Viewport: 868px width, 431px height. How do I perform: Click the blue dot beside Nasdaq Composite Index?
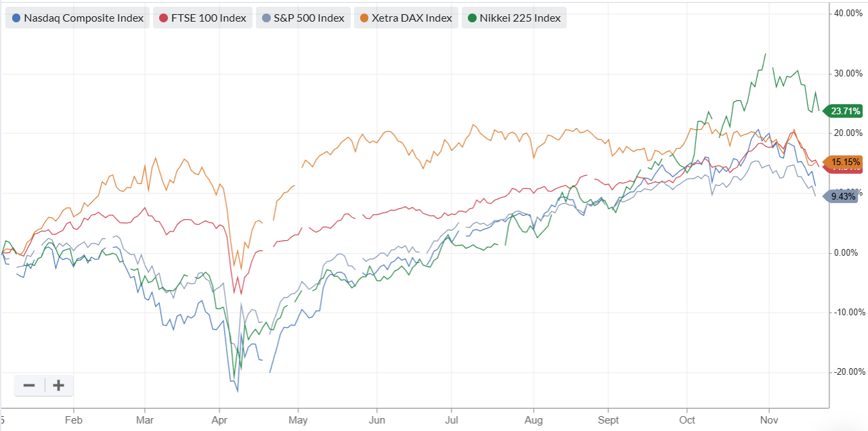point(17,18)
